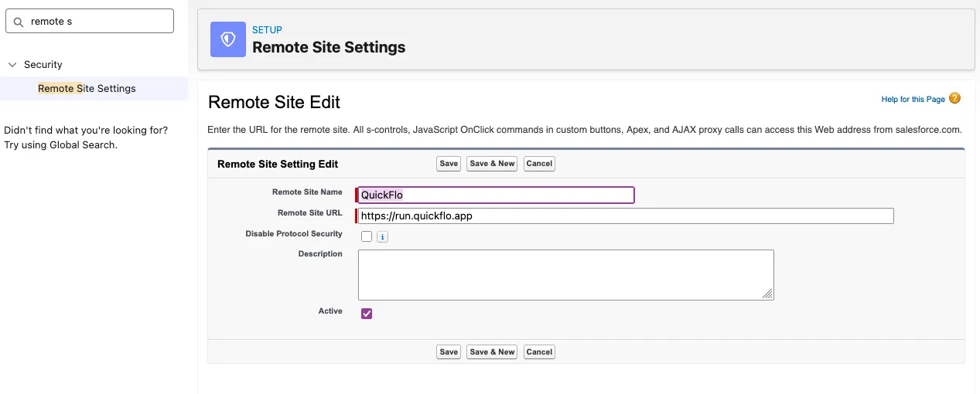Click the Remote Site URL label
This screenshot has height=394, width=980.
click(x=310, y=213)
